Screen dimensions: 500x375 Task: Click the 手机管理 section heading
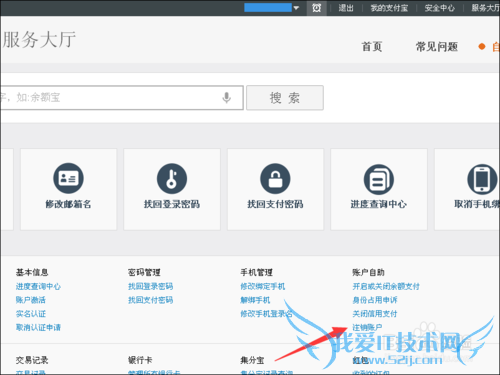click(257, 272)
